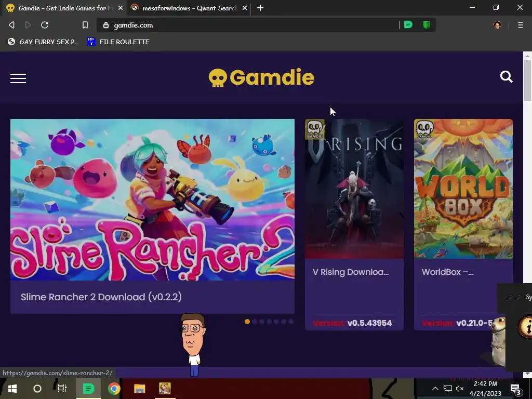Open the network status tray icon
The width and height of the screenshot is (532, 399).
(447, 389)
